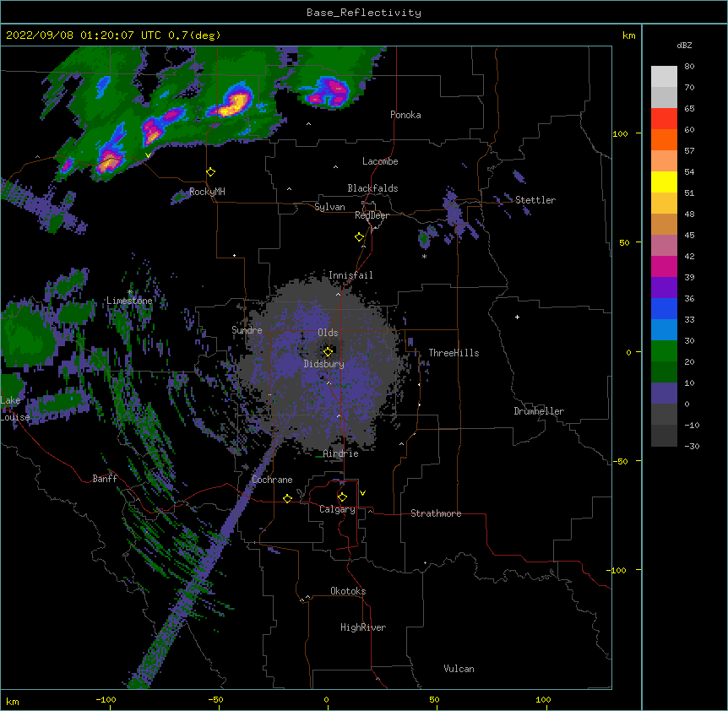Screen dimensions: 728x711
Task: Click the RockyMH label
Action: point(207,192)
